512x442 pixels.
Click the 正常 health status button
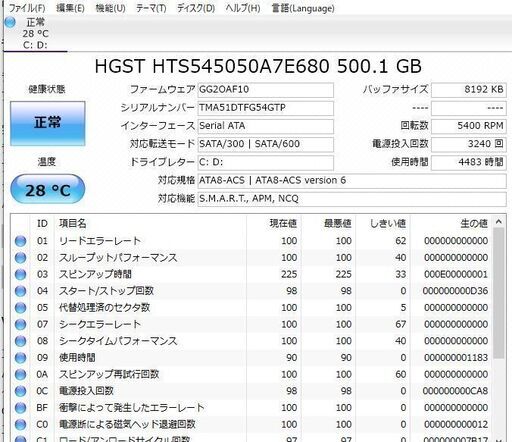click(x=48, y=123)
